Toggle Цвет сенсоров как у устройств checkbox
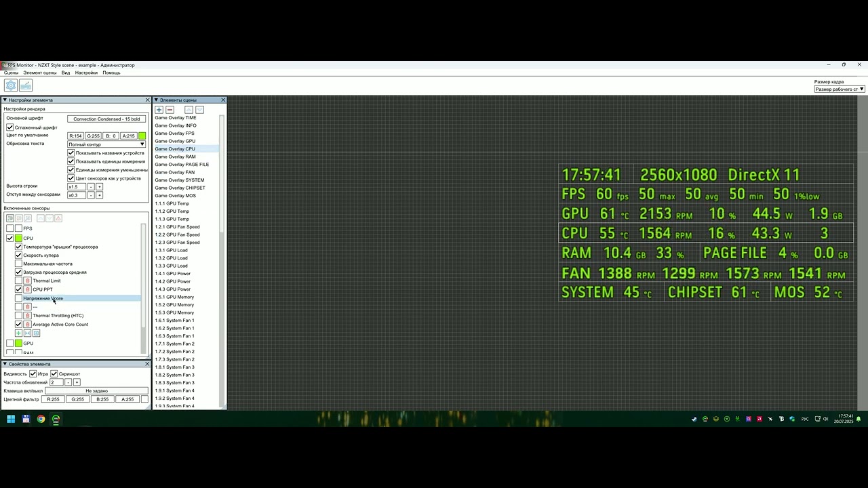 pyautogui.click(x=71, y=178)
